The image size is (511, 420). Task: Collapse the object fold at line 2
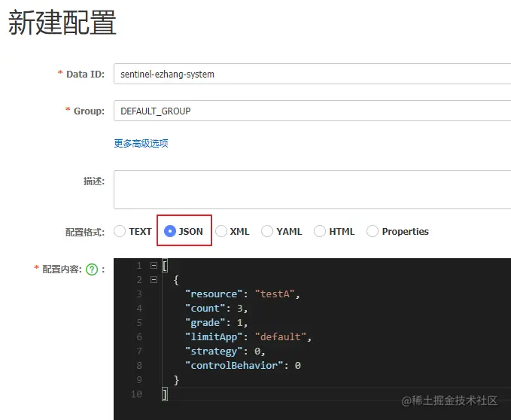click(x=154, y=279)
